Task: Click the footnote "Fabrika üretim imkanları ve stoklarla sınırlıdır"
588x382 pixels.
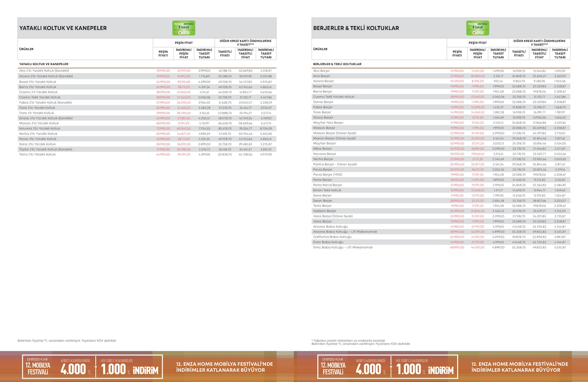Action: click(349, 340)
